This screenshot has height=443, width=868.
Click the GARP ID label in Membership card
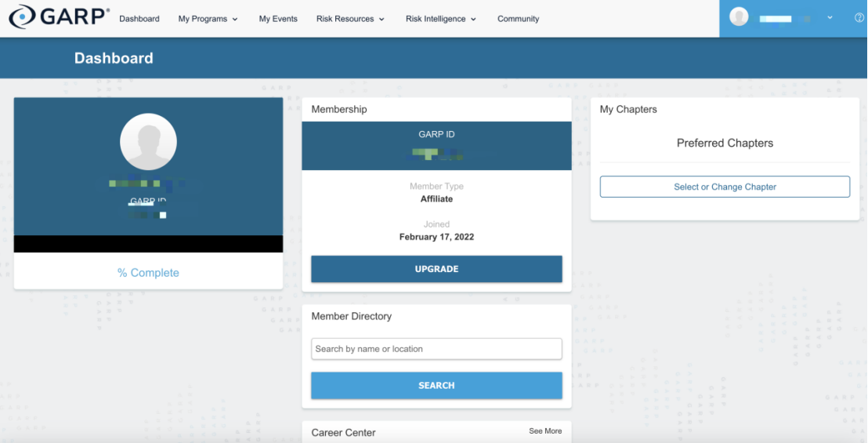click(437, 134)
